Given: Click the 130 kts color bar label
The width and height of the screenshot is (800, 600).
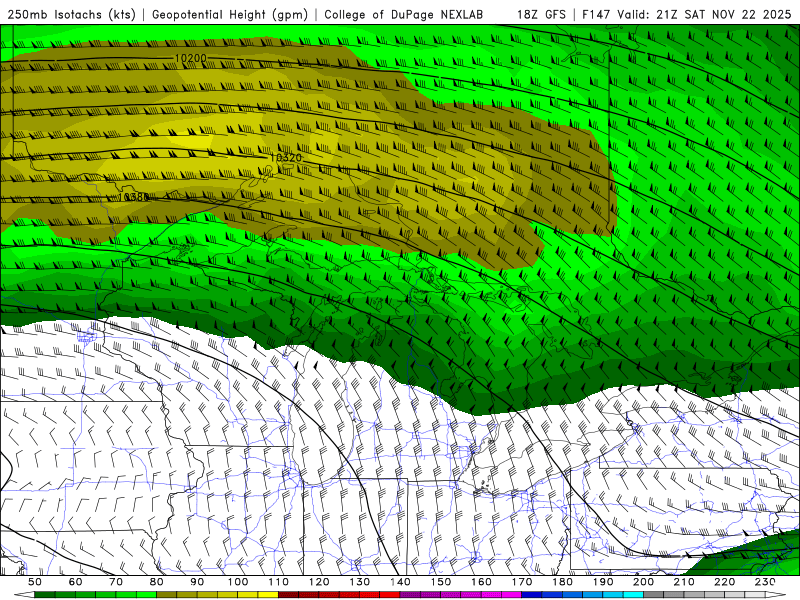Looking at the screenshot, I should click(x=360, y=582).
